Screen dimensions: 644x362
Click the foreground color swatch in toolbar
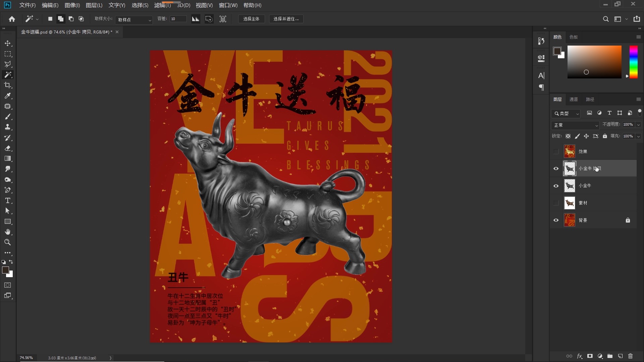(x=5, y=270)
